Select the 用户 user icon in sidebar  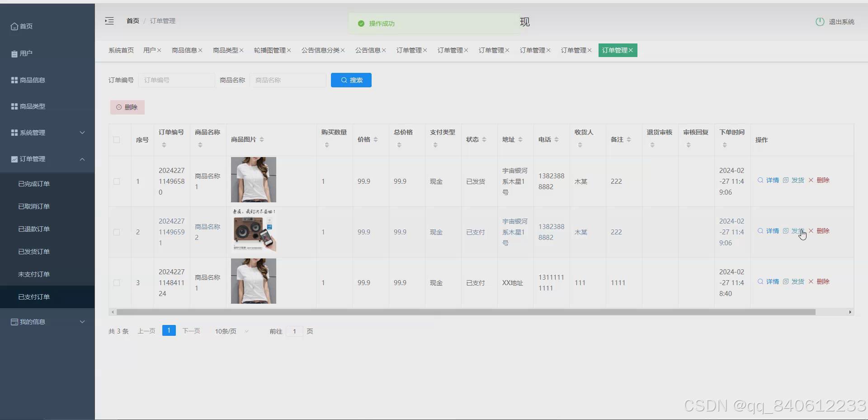(15, 53)
